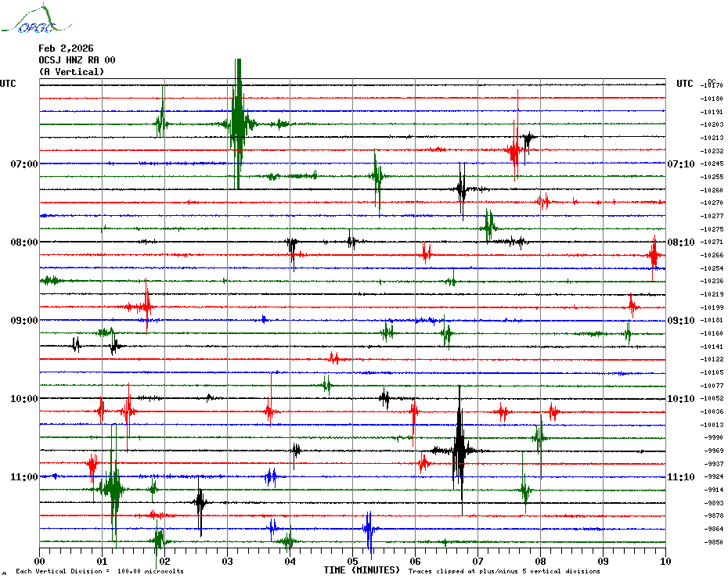
Task: Select the 07:00 time label on left axis
Action: pos(23,164)
